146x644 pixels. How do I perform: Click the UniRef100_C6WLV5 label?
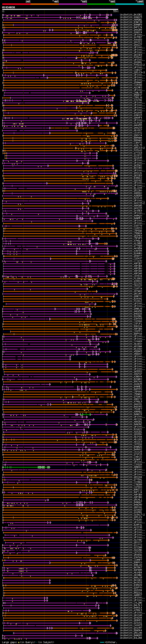click(x=131, y=93)
